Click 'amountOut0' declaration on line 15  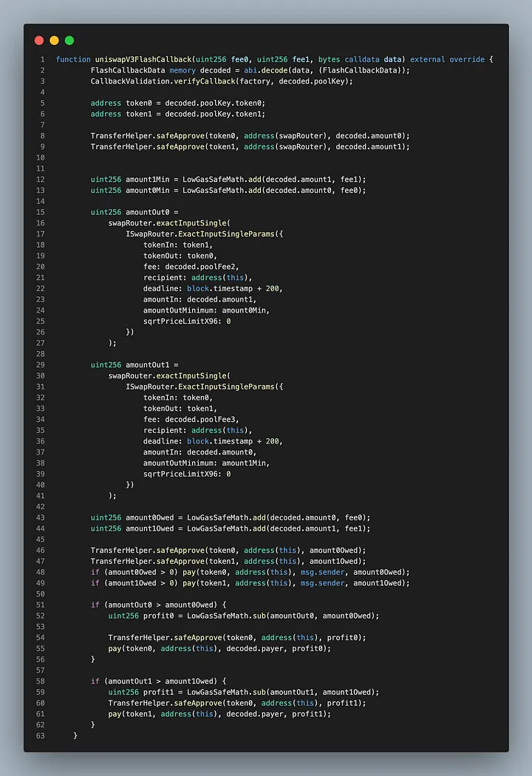click(x=148, y=211)
